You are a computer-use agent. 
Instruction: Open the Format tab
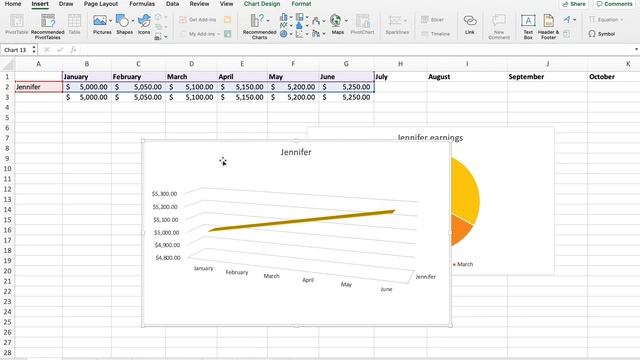pos(301,4)
